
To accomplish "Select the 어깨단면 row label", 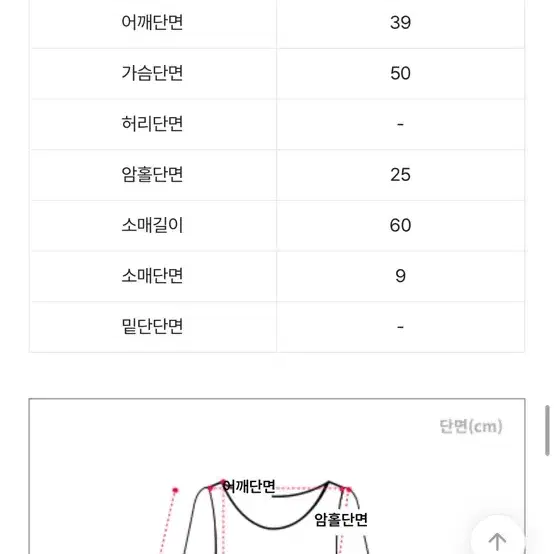I will point(152,22).
